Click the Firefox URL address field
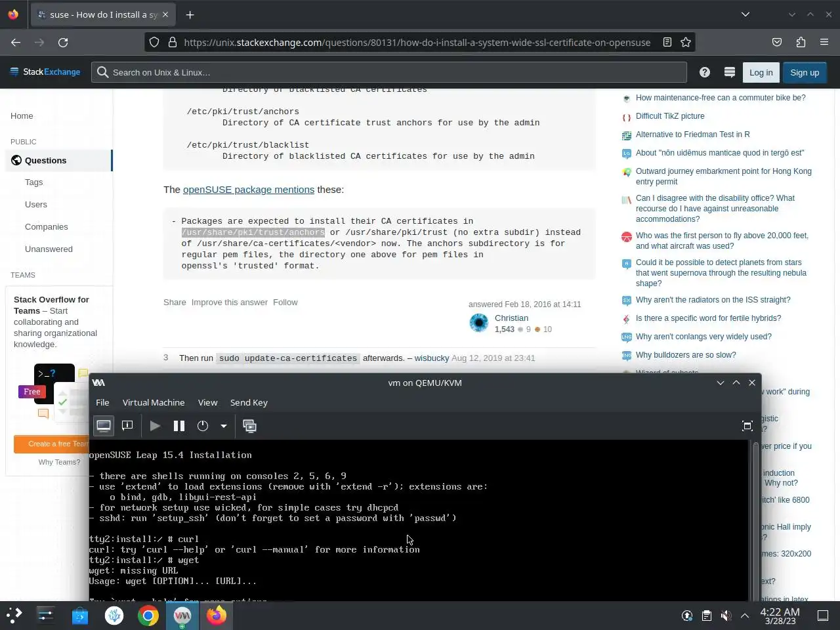The width and height of the screenshot is (840, 630). [417, 42]
